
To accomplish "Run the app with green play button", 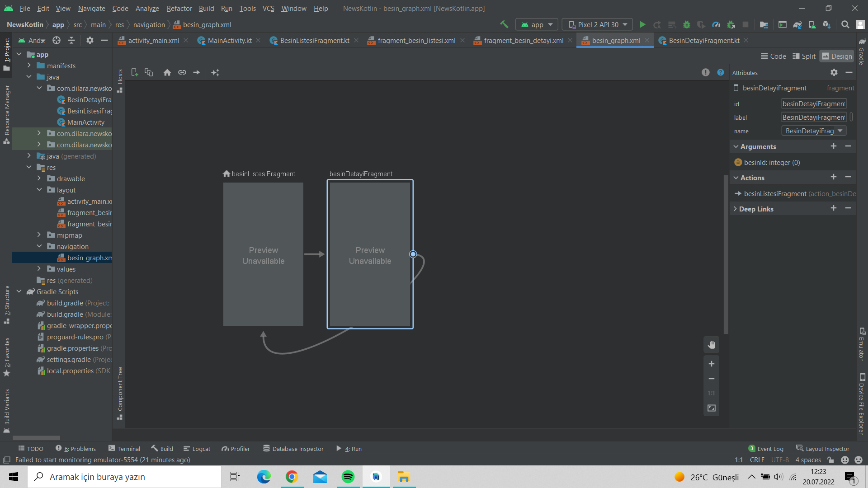I will point(642,24).
